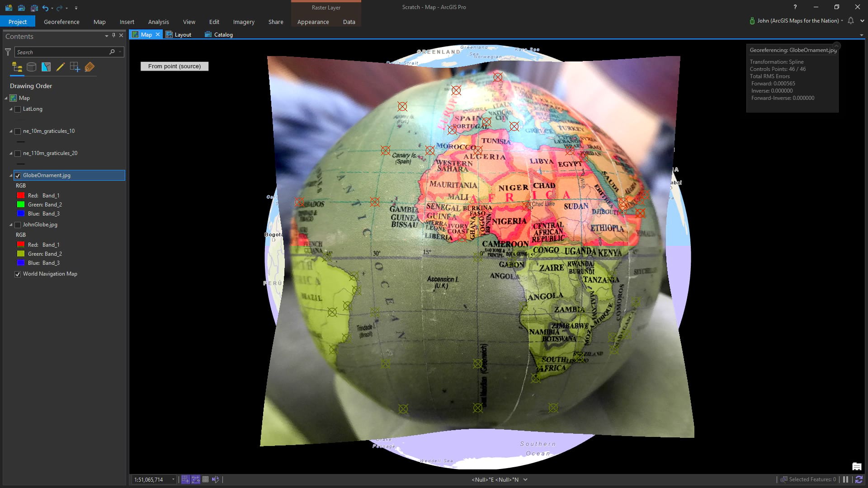Open the List By Editing pencil icon
The height and width of the screenshot is (488, 868).
tap(60, 67)
